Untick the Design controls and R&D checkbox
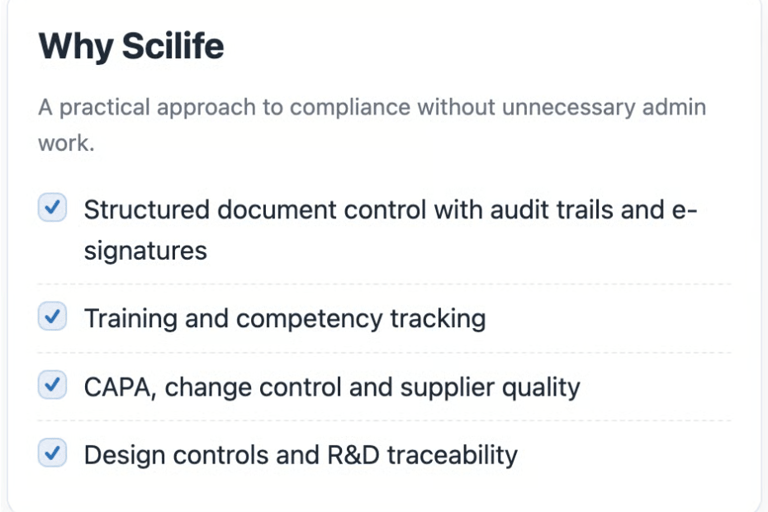Image resolution: width=768 pixels, height=512 pixels. pyautogui.click(x=52, y=454)
